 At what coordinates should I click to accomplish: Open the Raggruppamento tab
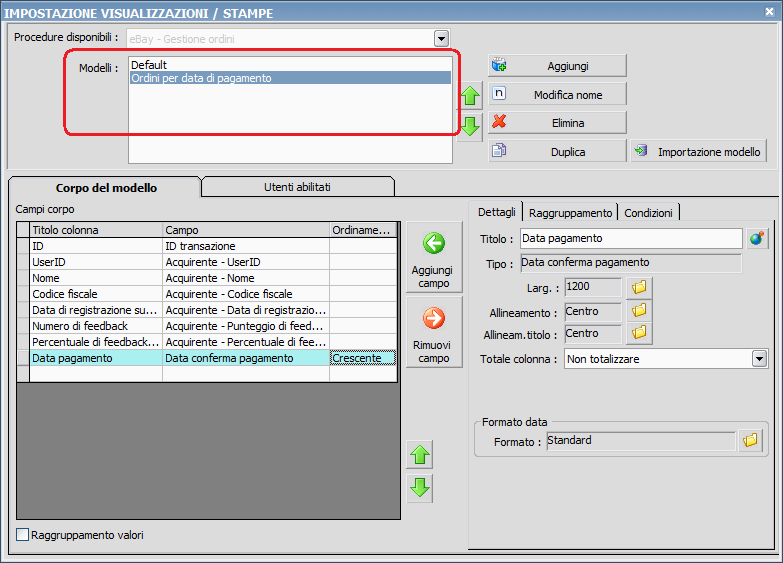570,213
